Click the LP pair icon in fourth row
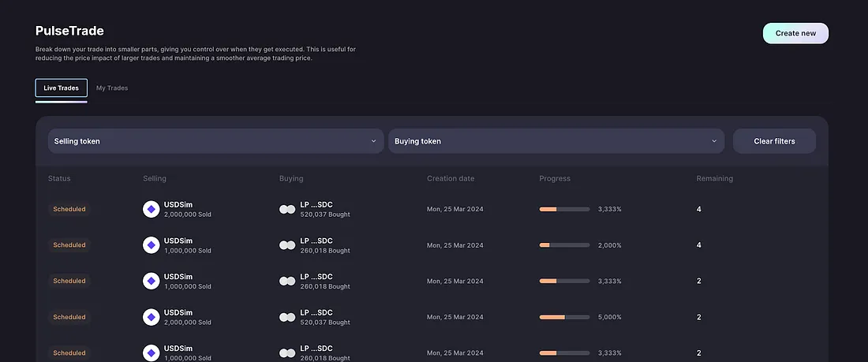The width and height of the screenshot is (868, 362). pos(287,317)
